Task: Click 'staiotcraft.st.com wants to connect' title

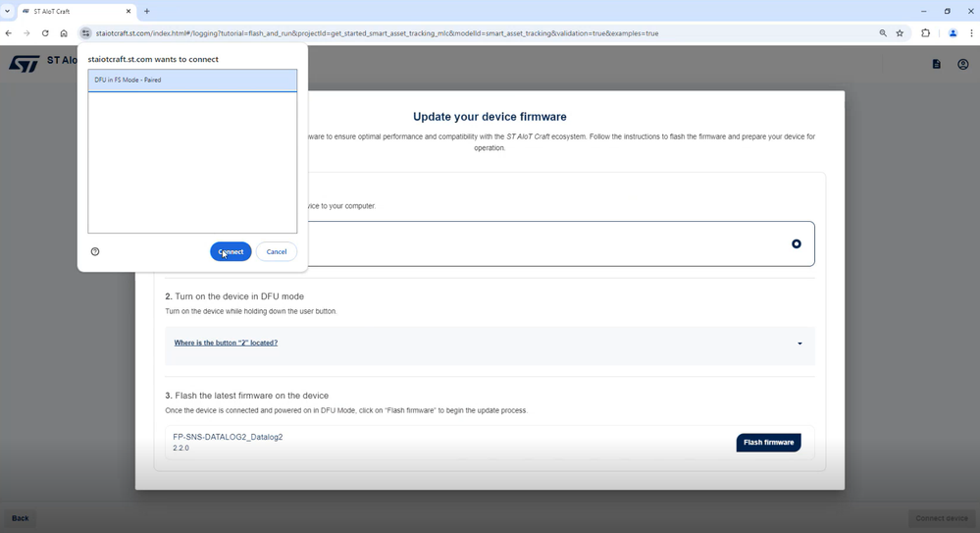Action: 153,60
